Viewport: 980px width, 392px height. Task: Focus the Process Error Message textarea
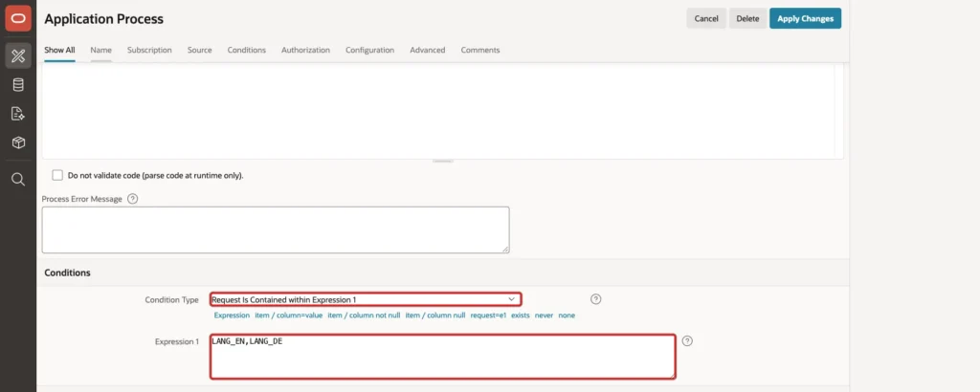(x=276, y=229)
